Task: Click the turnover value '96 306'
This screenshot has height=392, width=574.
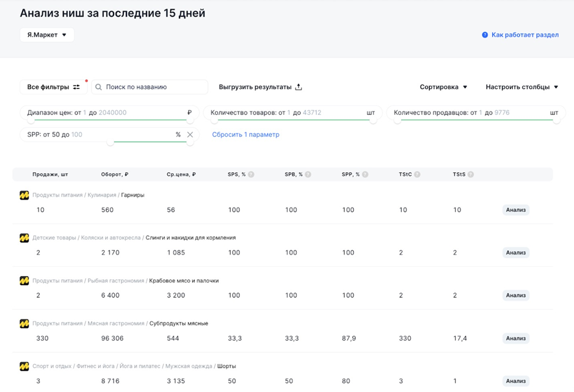Action: click(112, 338)
